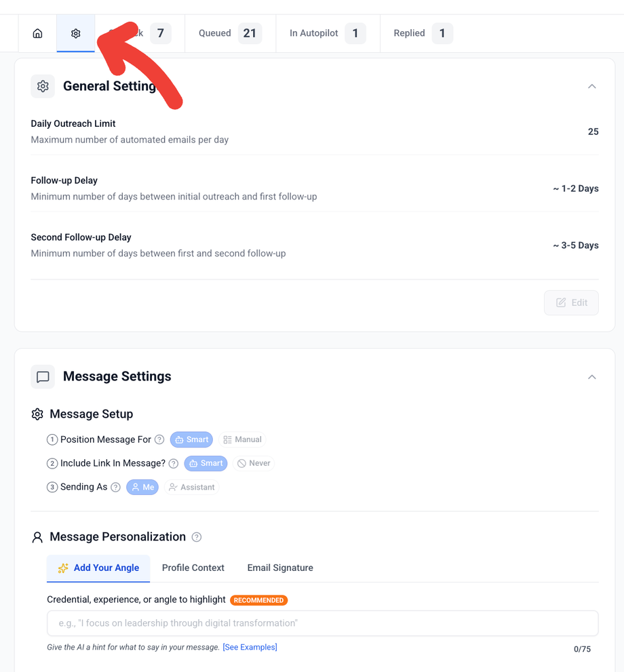The height and width of the screenshot is (672, 624).
Task: Click the Edit button in General Settings
Action: pyautogui.click(x=571, y=302)
